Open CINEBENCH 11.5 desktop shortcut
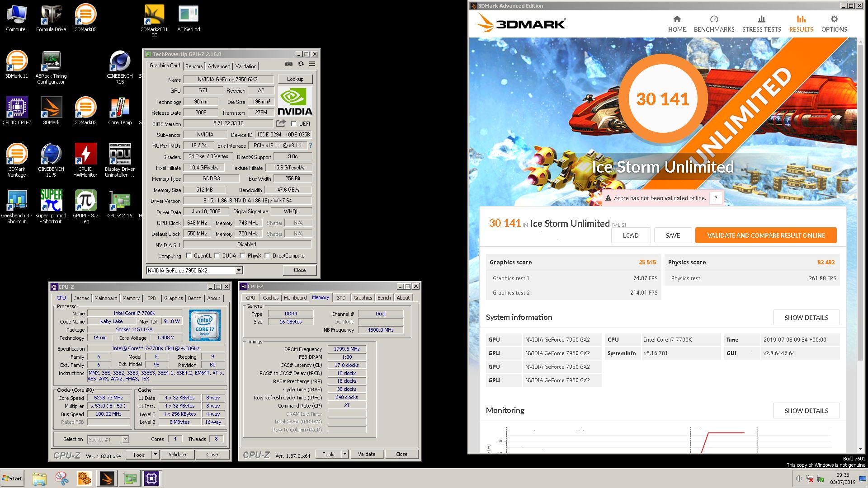This screenshot has height=488, width=868. coord(51,160)
